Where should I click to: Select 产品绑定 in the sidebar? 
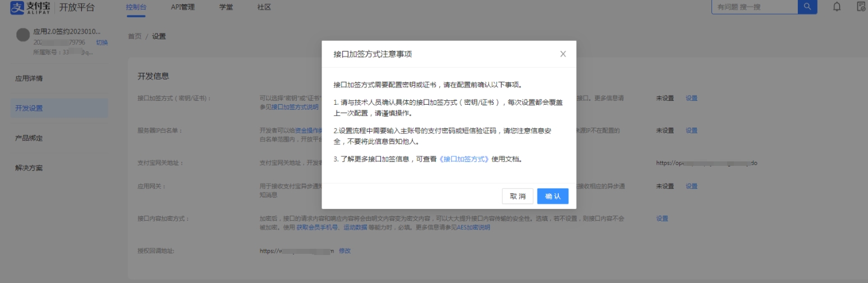29,138
